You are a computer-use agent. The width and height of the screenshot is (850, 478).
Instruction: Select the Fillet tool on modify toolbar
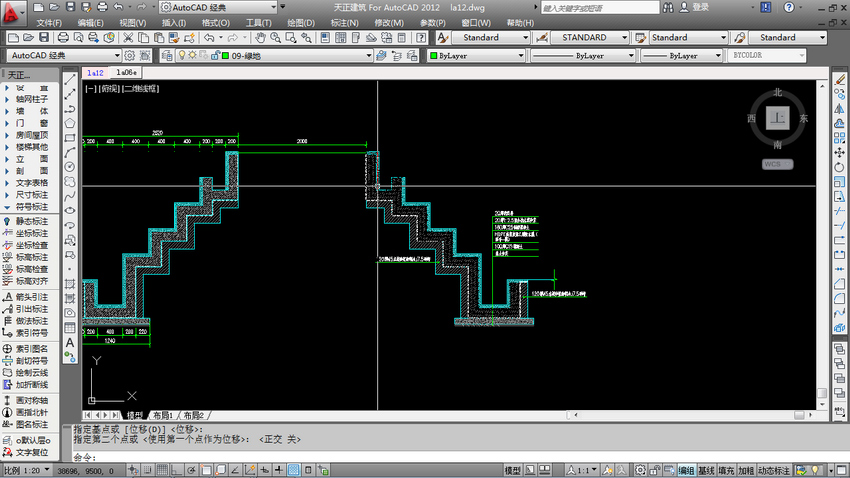pyautogui.click(x=840, y=299)
